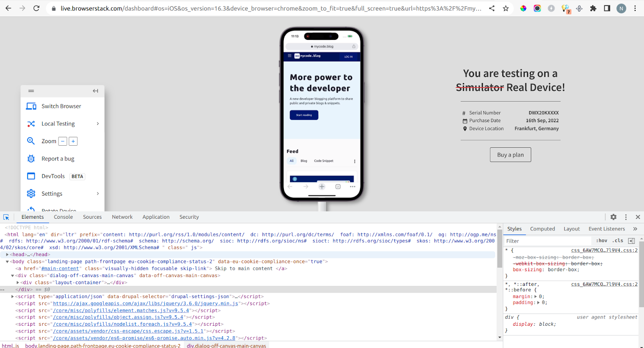Viewport: 644px width, 348px height.
Task: Click Start reading on phone screen
Action: point(304,115)
